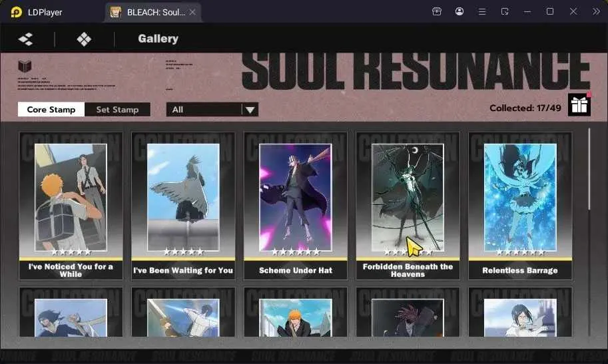Click the Collected: 17/49 counter
608x364 pixels.
(x=525, y=108)
